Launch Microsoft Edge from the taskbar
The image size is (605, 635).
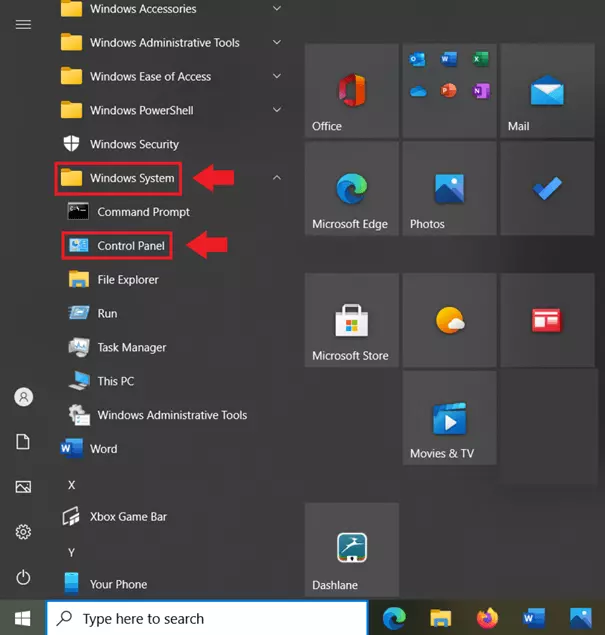[394, 618]
